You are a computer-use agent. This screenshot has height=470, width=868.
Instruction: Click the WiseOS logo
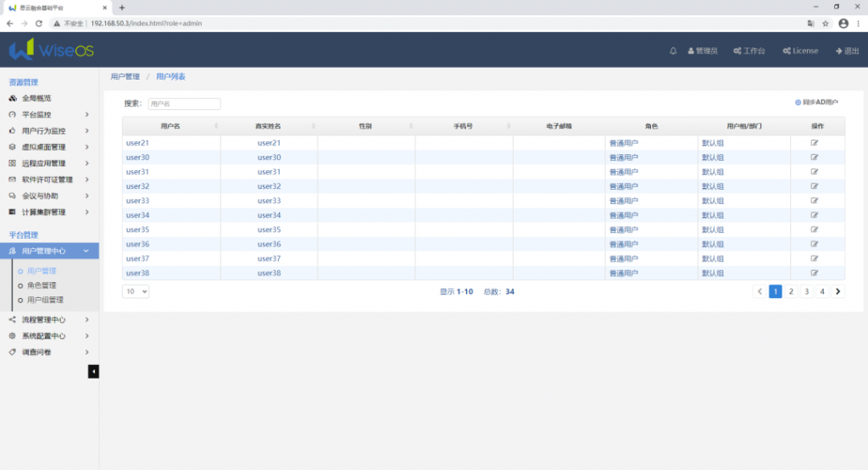(x=51, y=50)
